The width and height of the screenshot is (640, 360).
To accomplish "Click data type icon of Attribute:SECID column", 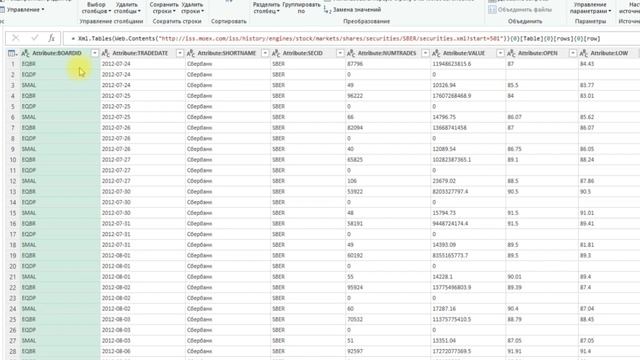I will tap(276, 53).
